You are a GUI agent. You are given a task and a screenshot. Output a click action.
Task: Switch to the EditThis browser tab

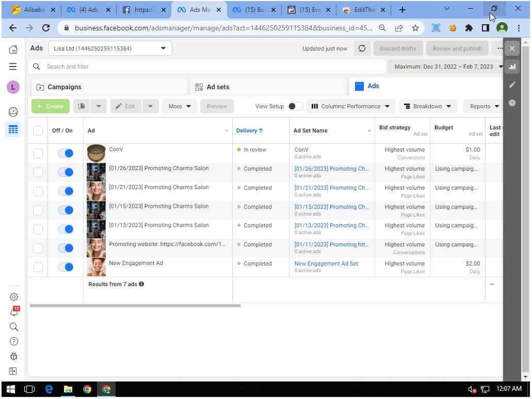pos(364,10)
